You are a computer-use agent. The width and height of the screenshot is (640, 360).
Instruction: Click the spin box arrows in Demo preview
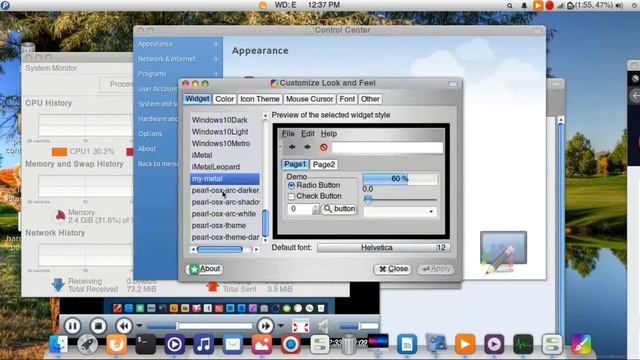(x=316, y=209)
